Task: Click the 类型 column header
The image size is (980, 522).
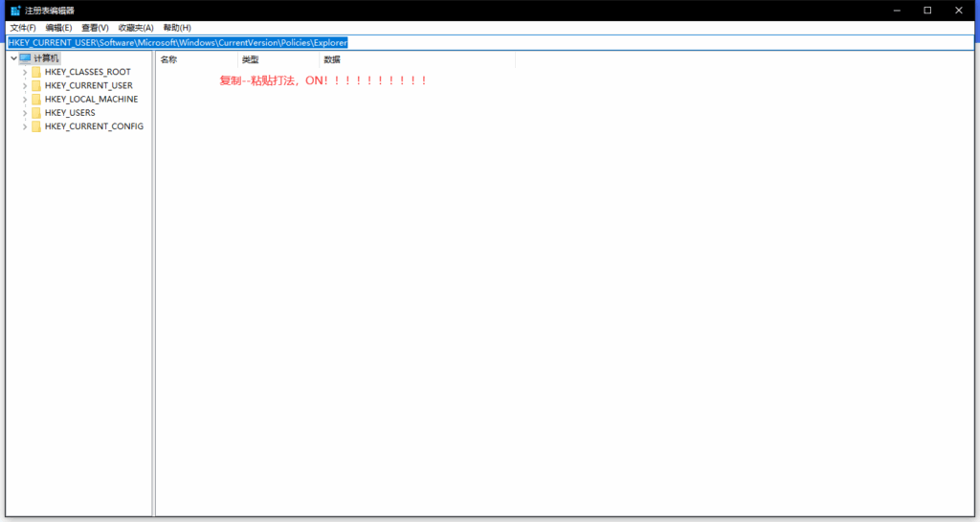Action: click(x=278, y=59)
